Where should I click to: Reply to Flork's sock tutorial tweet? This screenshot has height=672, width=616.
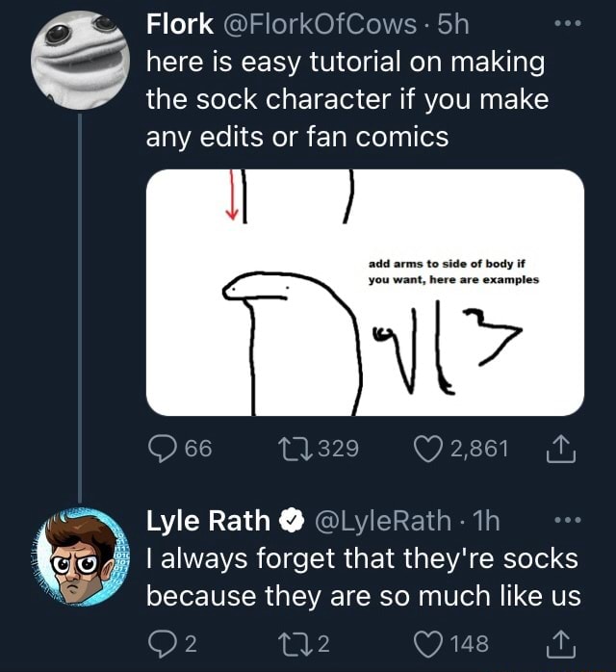[160, 447]
